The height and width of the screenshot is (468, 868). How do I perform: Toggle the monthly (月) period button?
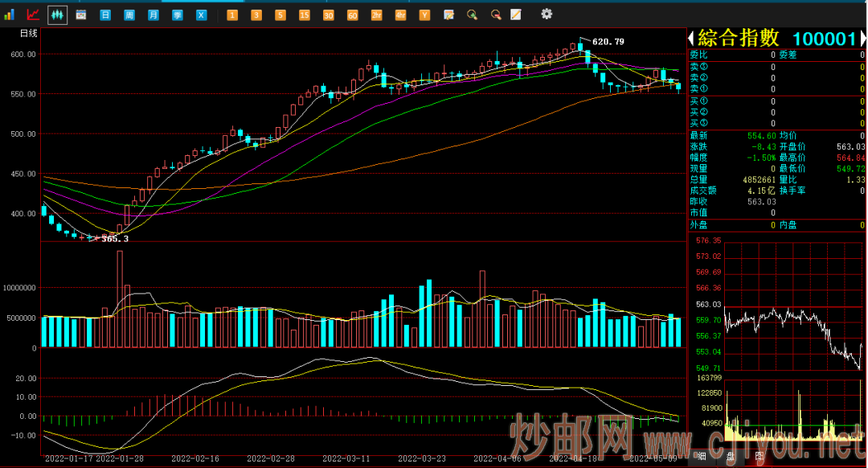154,14
